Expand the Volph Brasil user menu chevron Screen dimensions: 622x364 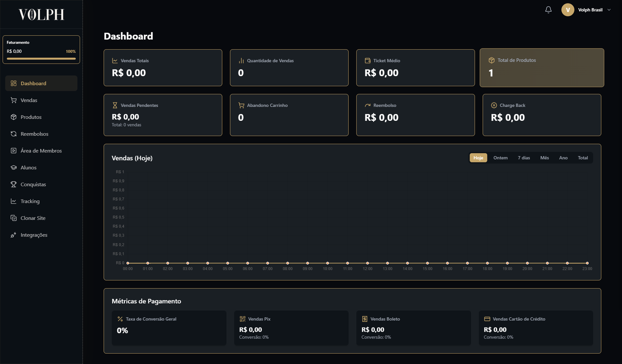tap(609, 10)
